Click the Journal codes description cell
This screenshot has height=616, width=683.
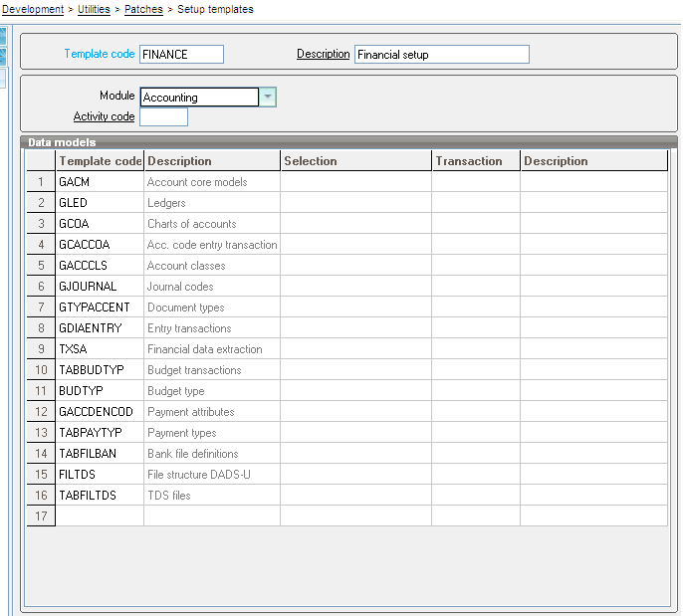[x=212, y=286]
